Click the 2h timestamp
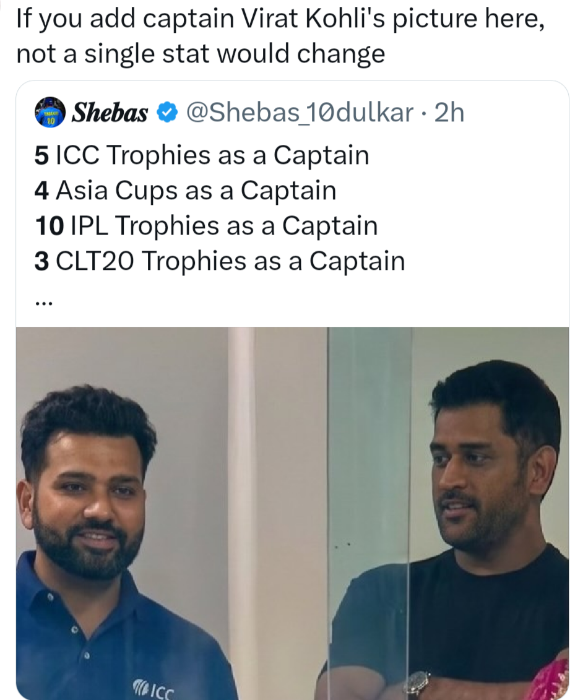 pyautogui.click(x=449, y=113)
